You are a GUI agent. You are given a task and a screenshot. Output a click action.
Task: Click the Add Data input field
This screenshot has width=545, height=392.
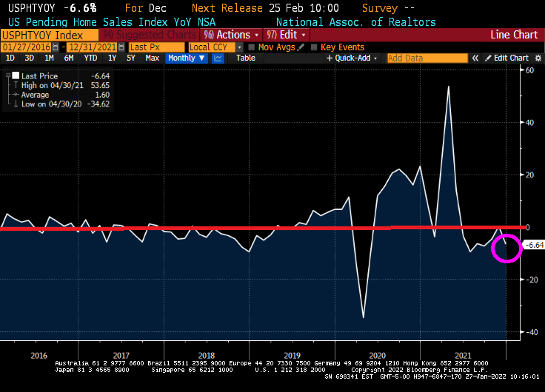428,58
